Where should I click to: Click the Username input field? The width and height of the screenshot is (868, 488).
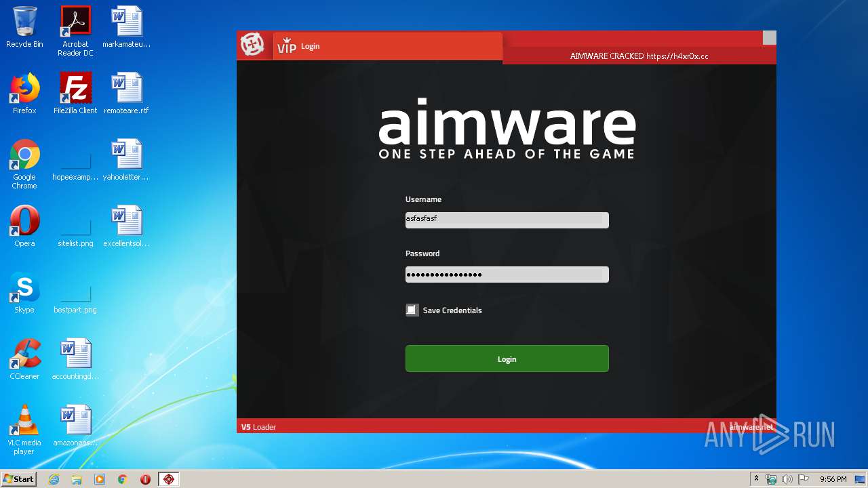[x=507, y=220]
